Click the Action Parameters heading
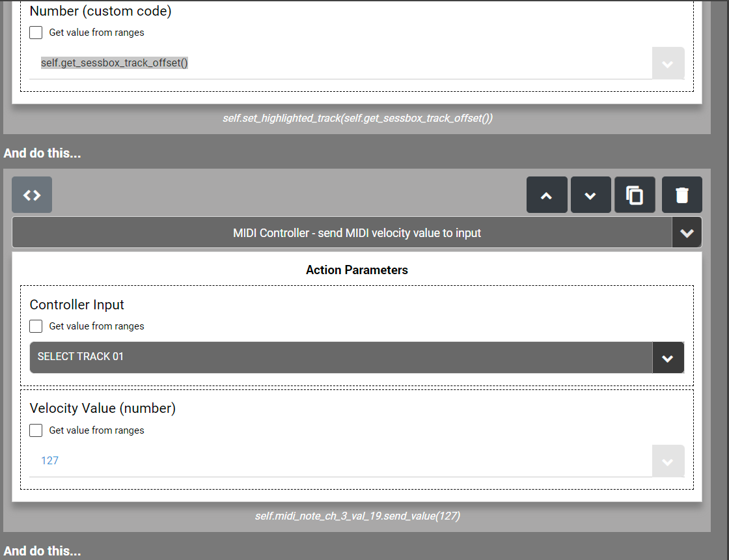This screenshot has width=729, height=560. point(357,270)
